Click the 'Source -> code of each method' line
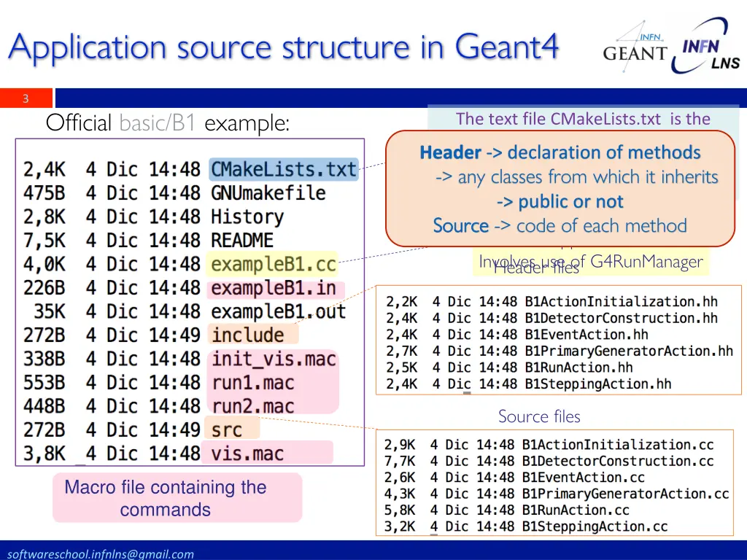Viewport: 747px width, 560px height. coord(560,226)
